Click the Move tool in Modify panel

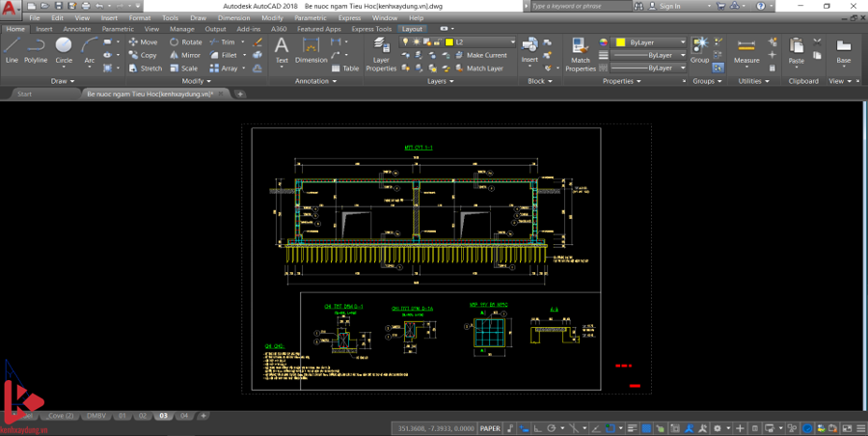[x=143, y=42]
